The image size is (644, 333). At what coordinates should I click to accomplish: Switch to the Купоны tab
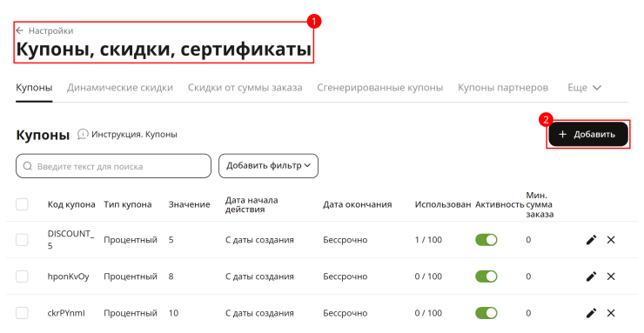(34, 88)
